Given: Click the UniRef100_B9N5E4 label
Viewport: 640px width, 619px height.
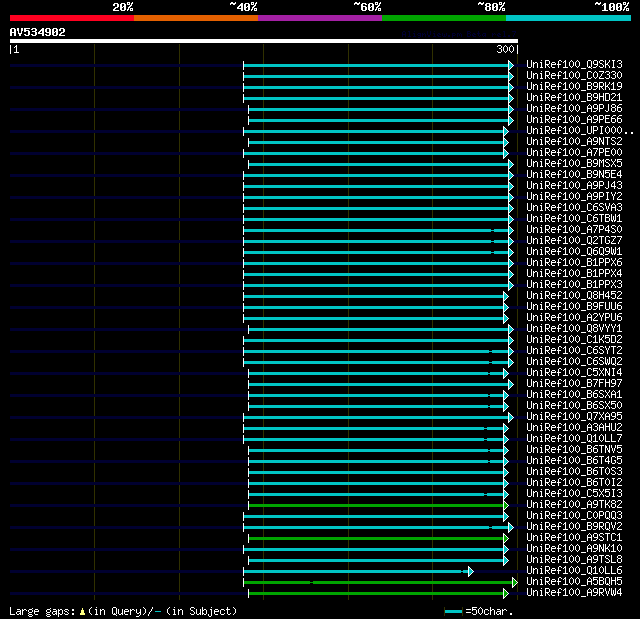Looking at the screenshot, I should click(x=574, y=175).
